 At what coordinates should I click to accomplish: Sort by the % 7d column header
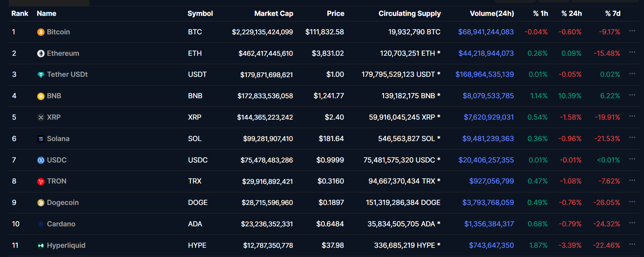(613, 14)
